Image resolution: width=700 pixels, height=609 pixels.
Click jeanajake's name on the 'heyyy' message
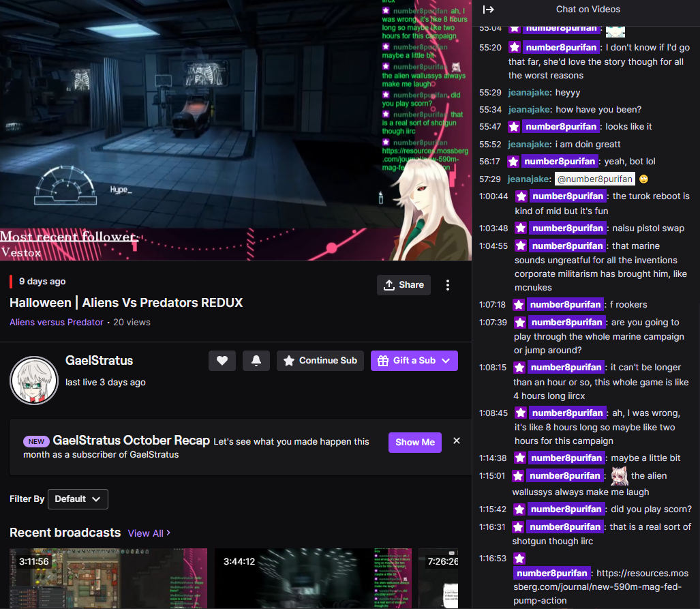528,93
